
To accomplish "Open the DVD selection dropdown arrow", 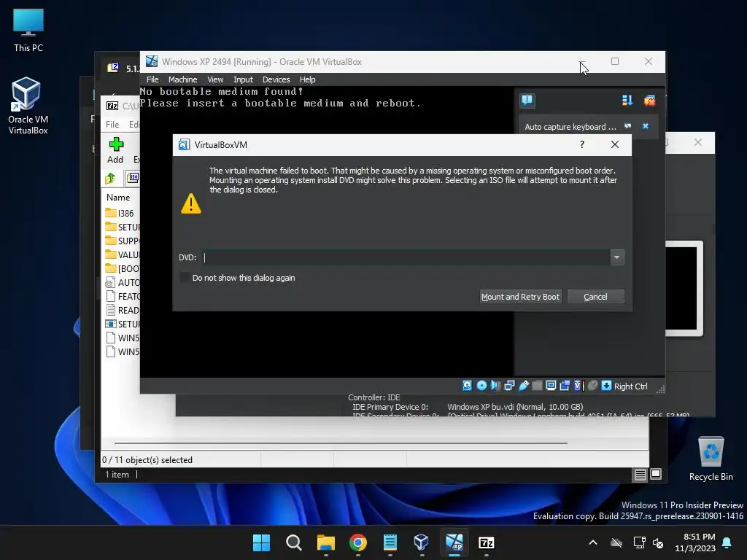I will (617, 257).
